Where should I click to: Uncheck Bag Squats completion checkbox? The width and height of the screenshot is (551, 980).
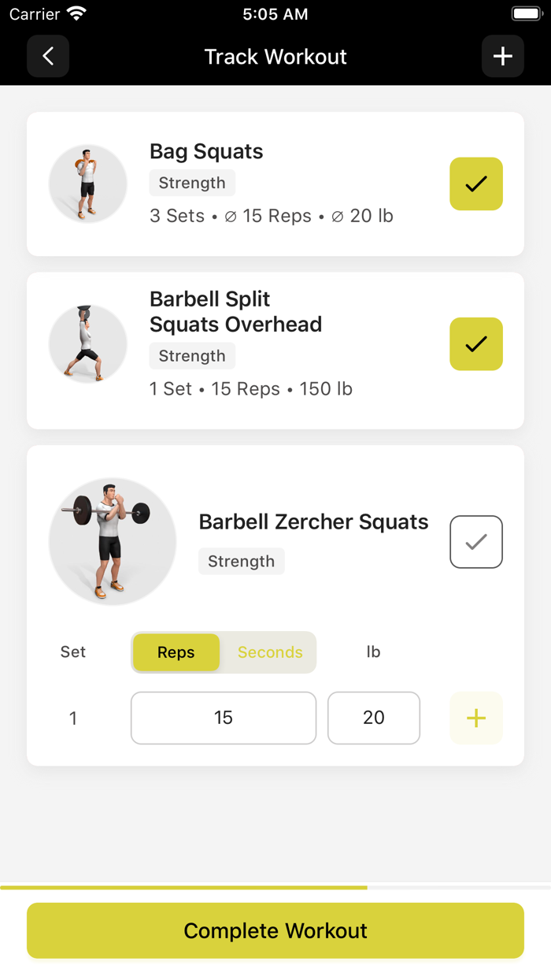475,184
